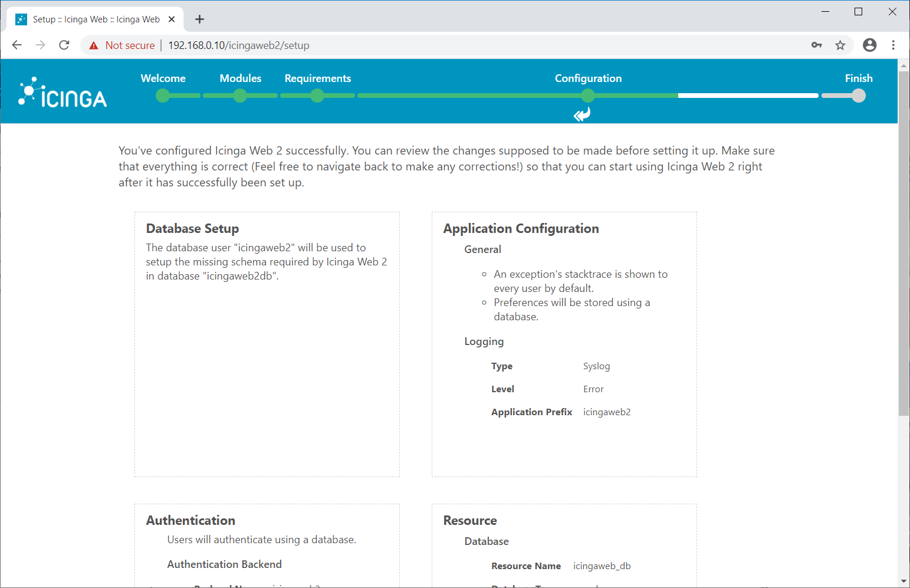Go to the Requirements wizard step

[x=318, y=78]
